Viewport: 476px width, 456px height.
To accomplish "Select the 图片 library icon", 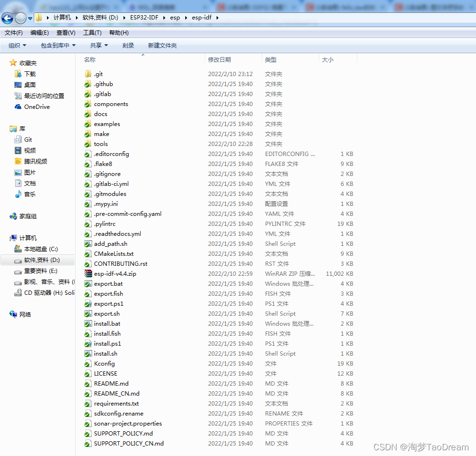I will click(x=18, y=173).
